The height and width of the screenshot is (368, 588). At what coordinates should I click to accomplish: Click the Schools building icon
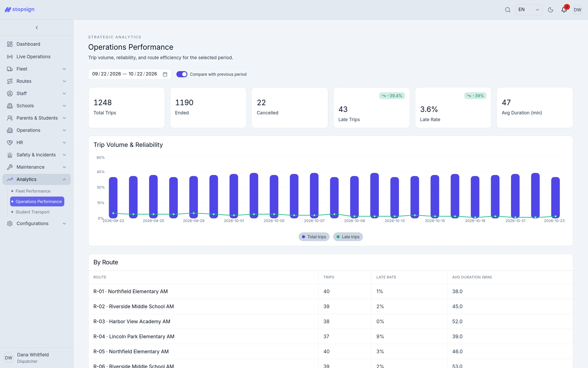tap(10, 106)
